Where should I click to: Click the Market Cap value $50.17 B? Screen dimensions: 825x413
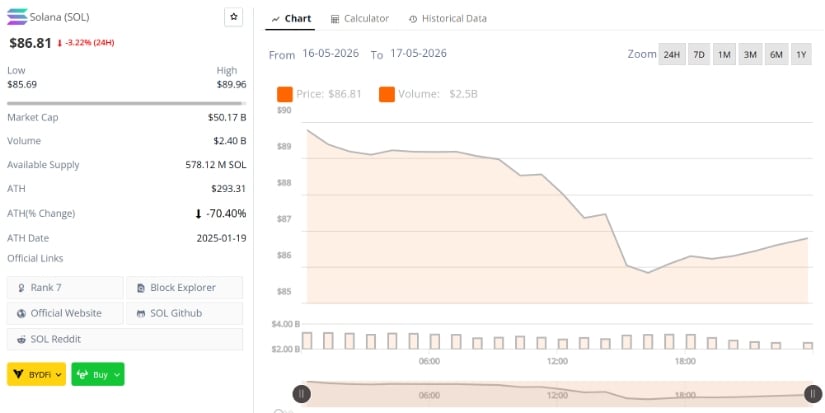(x=227, y=117)
